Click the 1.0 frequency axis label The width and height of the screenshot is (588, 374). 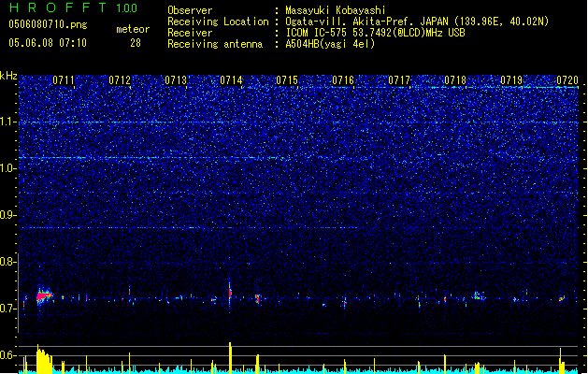pyautogui.click(x=7, y=169)
